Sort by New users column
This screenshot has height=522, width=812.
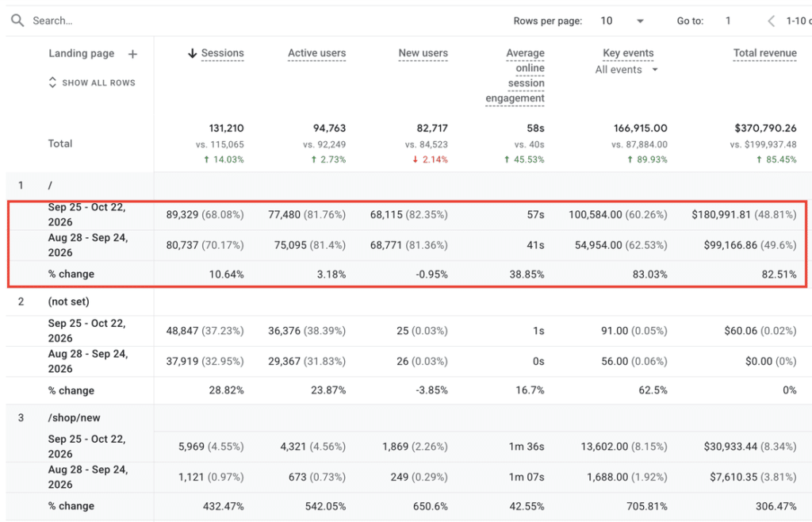[x=423, y=53]
